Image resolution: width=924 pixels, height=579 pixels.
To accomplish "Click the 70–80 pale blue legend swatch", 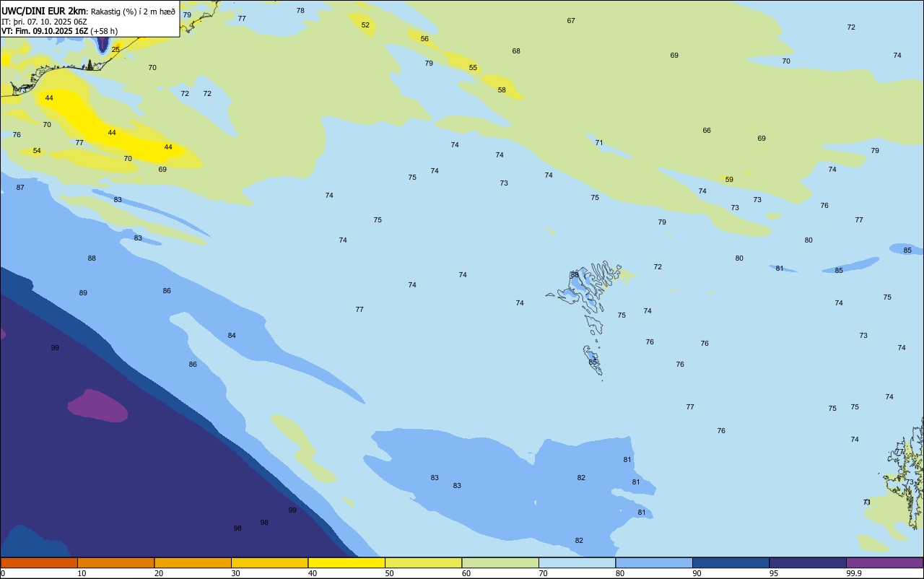I will (577, 562).
